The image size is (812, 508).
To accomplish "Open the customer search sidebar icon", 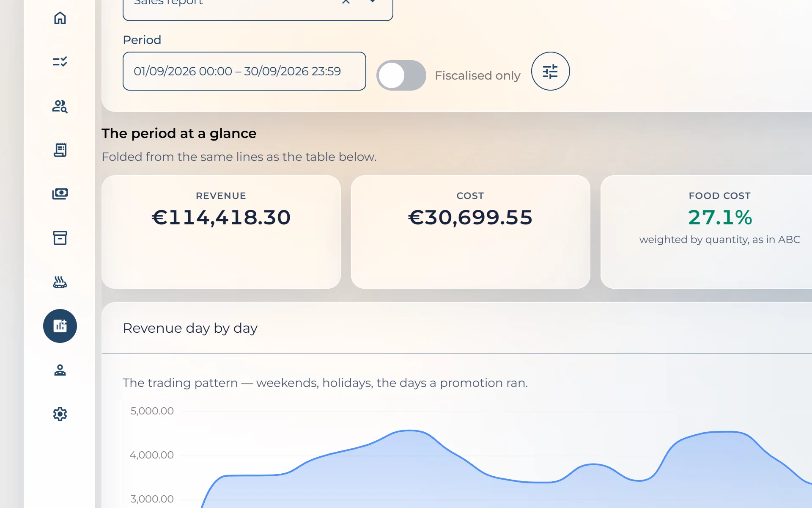I will (x=60, y=106).
